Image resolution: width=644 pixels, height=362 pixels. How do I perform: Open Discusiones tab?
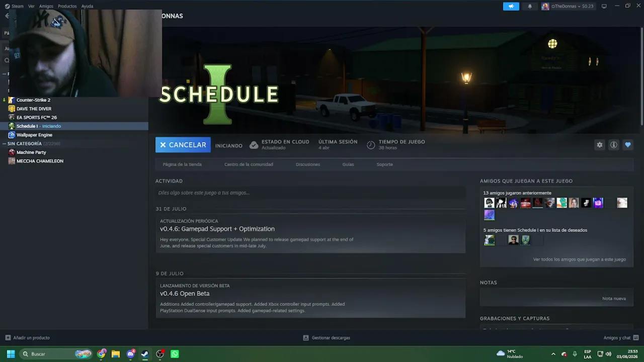click(308, 164)
